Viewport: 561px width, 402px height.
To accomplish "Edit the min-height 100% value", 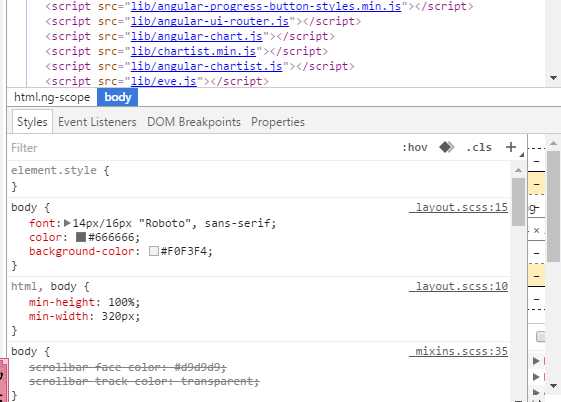I will [122, 302].
